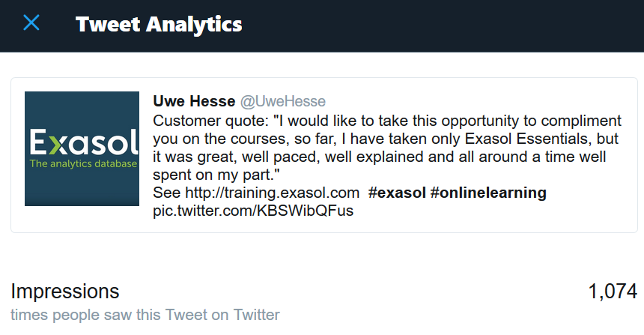Image resolution: width=644 pixels, height=335 pixels.
Task: Click the Tweet Analytics heading
Action: click(159, 24)
